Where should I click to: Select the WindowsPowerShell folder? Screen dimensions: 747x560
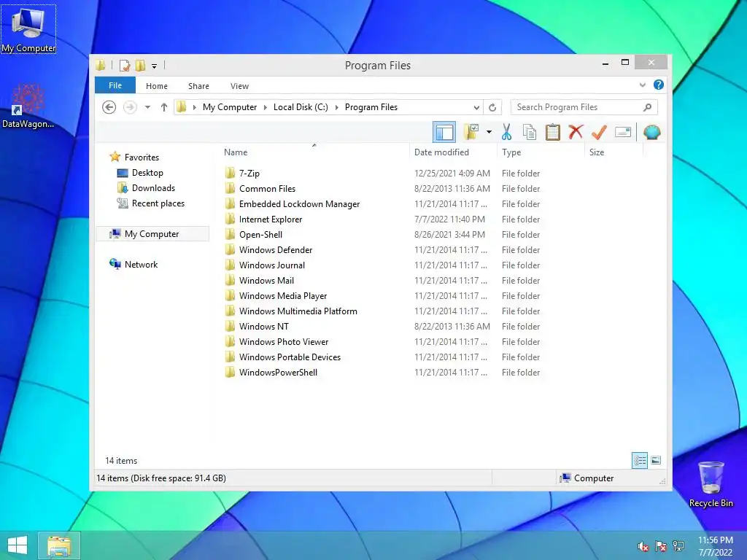point(278,373)
